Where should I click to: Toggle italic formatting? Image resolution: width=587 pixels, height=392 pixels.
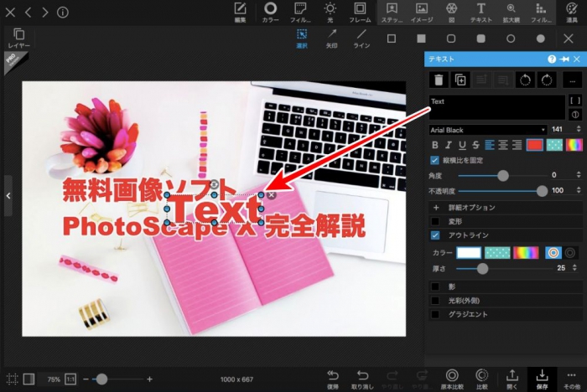(x=448, y=145)
